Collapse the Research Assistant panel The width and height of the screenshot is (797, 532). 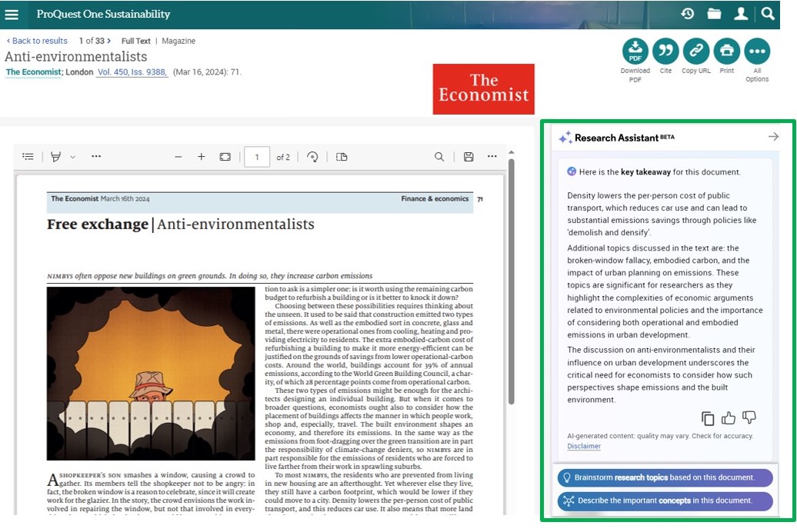773,137
